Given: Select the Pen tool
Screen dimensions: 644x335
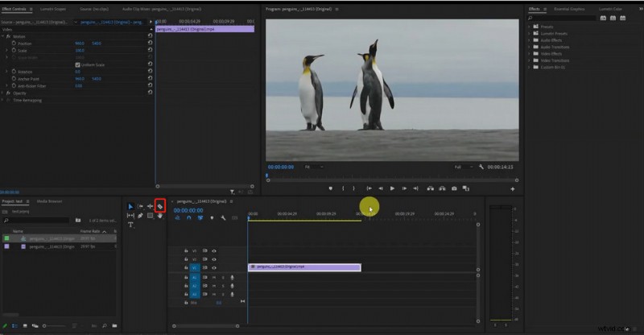Looking at the screenshot, I should pos(140,215).
